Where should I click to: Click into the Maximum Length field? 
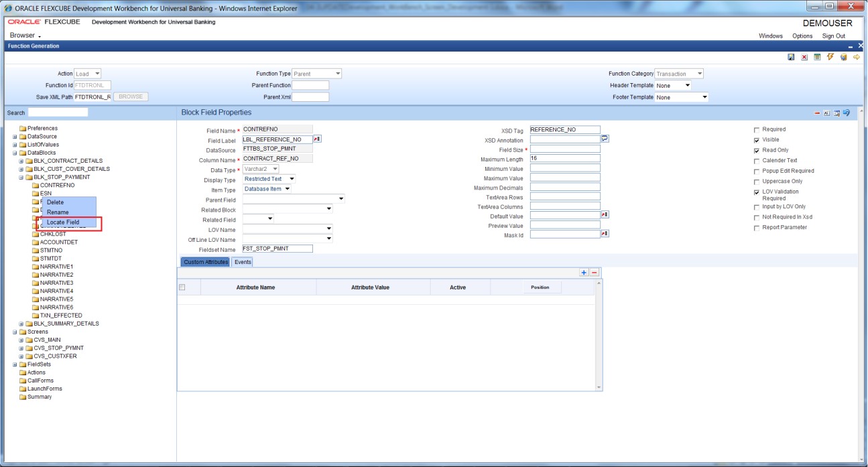[565, 159]
